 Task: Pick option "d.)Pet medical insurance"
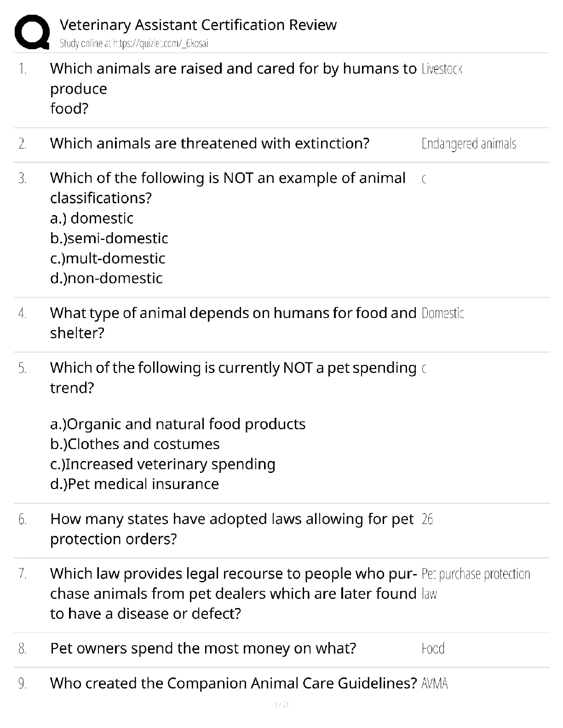click(x=134, y=484)
